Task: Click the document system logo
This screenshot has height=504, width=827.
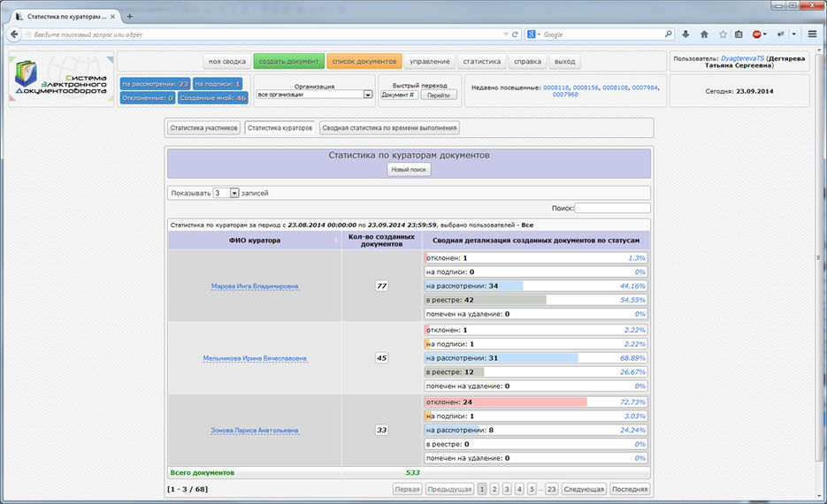Action: [x=61, y=78]
